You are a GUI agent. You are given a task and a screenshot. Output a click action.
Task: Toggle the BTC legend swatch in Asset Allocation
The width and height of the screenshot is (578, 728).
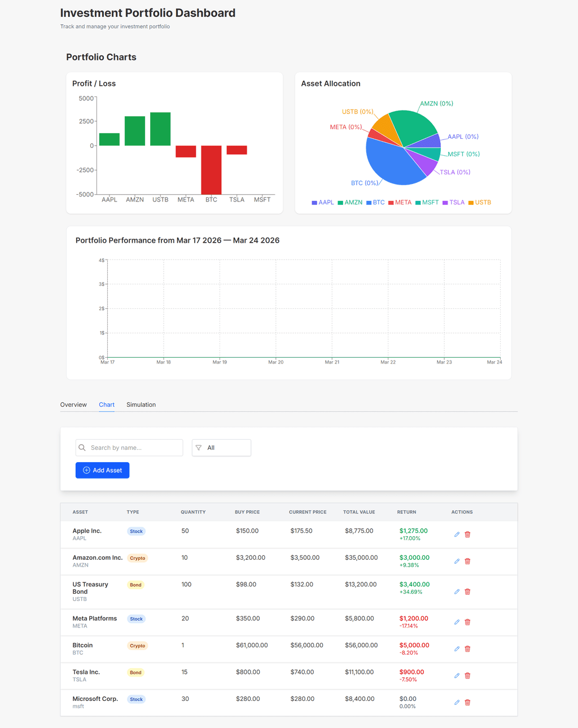pyautogui.click(x=369, y=203)
